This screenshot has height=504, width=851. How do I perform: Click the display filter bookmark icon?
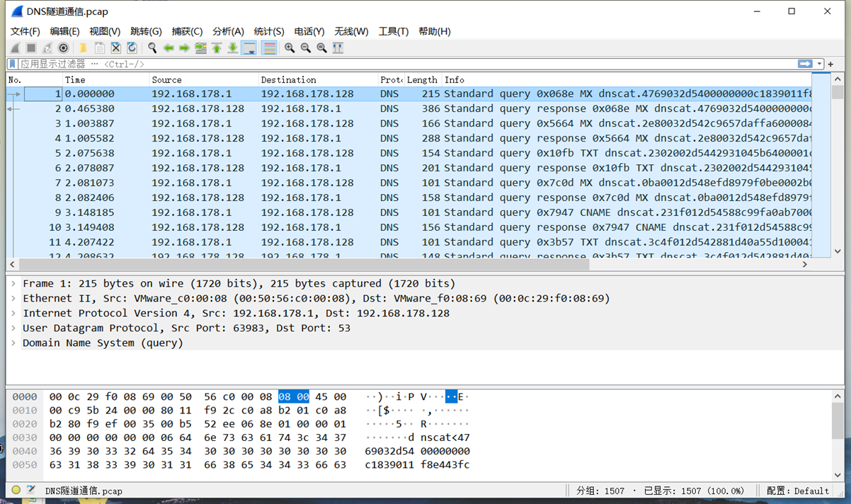(x=12, y=64)
